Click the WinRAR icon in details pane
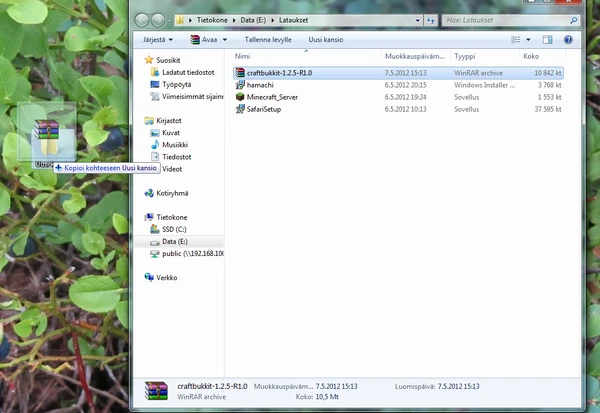The height and width of the screenshot is (413, 600). click(x=156, y=391)
